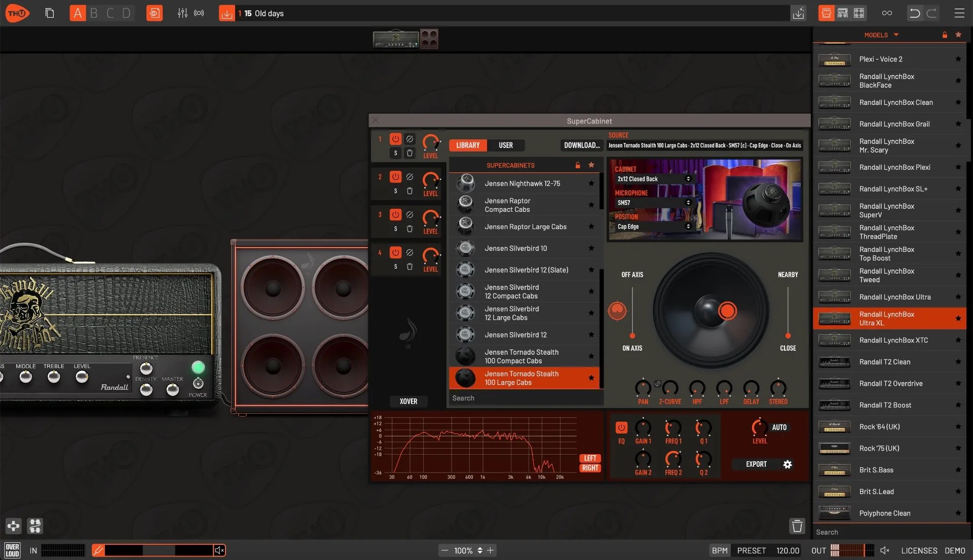
Task: Click the NEARBY / CLOSE distance slider
Action: [788, 312]
